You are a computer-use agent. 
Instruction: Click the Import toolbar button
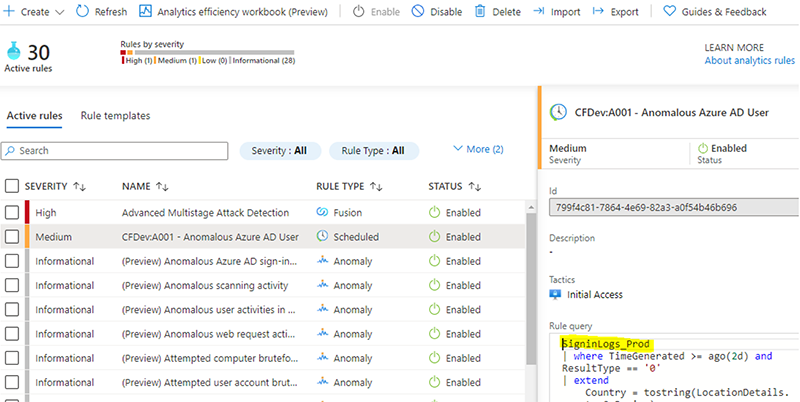(557, 12)
